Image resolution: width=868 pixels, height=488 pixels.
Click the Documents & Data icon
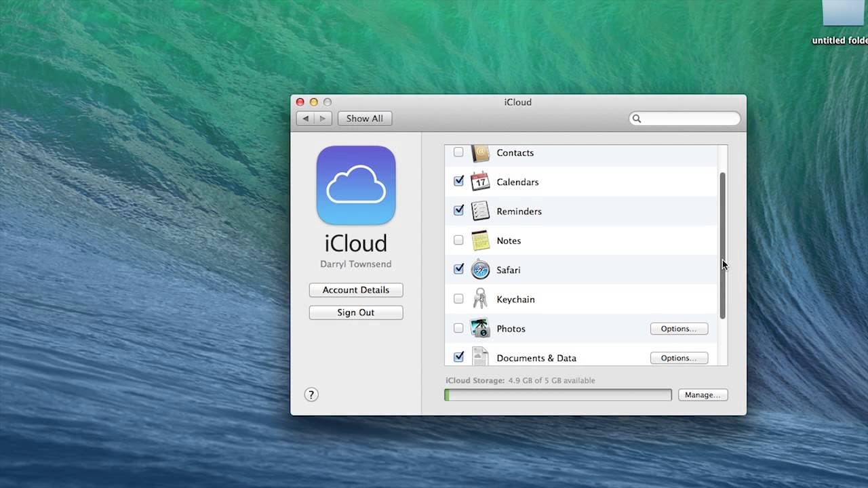[480, 357]
